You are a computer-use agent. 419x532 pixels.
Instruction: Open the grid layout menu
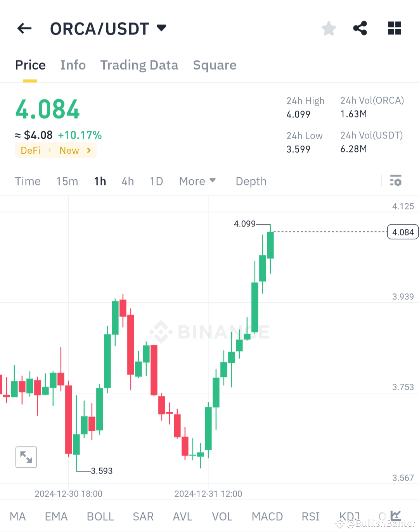click(x=395, y=28)
